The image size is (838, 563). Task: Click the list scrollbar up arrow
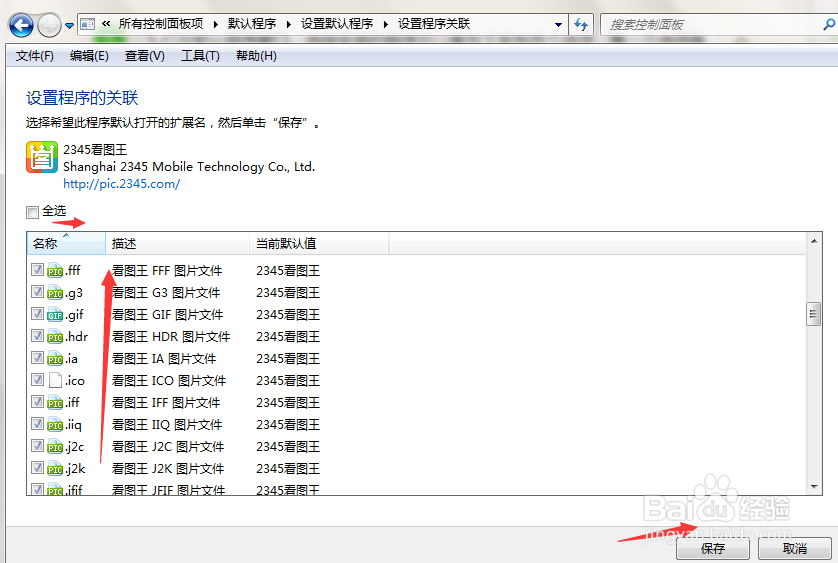pos(814,241)
